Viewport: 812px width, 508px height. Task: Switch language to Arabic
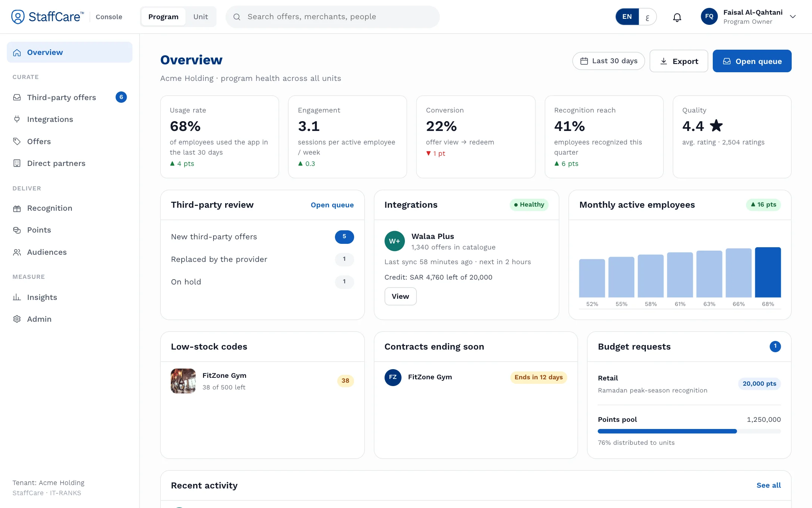[x=647, y=17]
